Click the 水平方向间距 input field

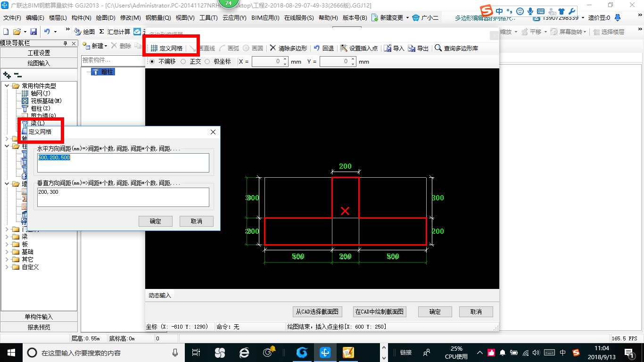click(123, 163)
